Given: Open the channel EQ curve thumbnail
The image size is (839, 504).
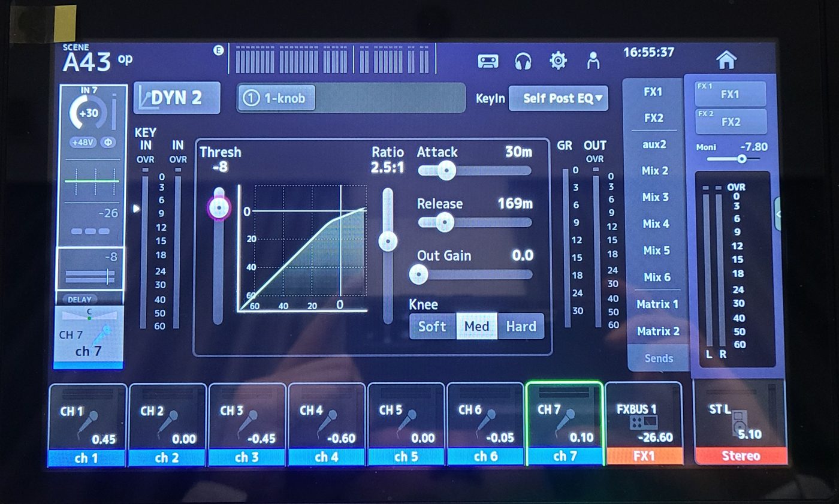Looking at the screenshot, I should pyautogui.click(x=92, y=181).
